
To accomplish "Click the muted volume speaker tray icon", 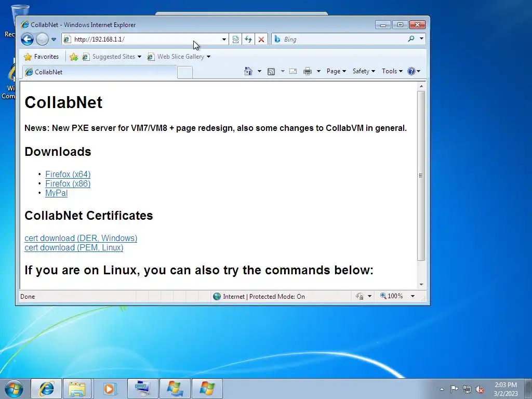I will (480, 389).
